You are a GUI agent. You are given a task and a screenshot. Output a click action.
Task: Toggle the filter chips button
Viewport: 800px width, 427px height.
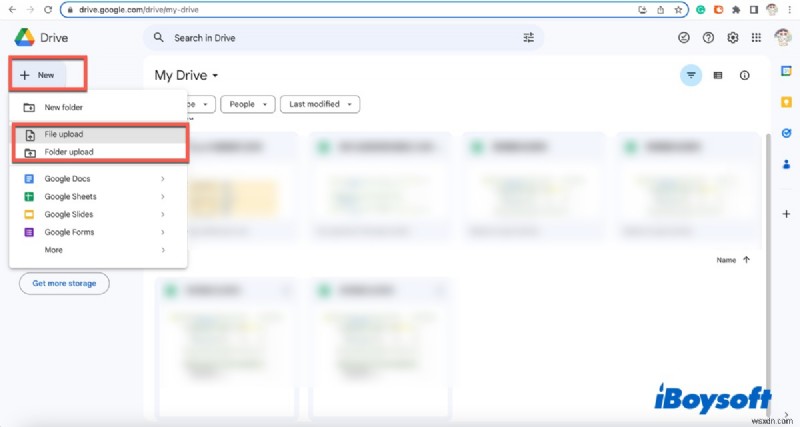click(x=691, y=76)
